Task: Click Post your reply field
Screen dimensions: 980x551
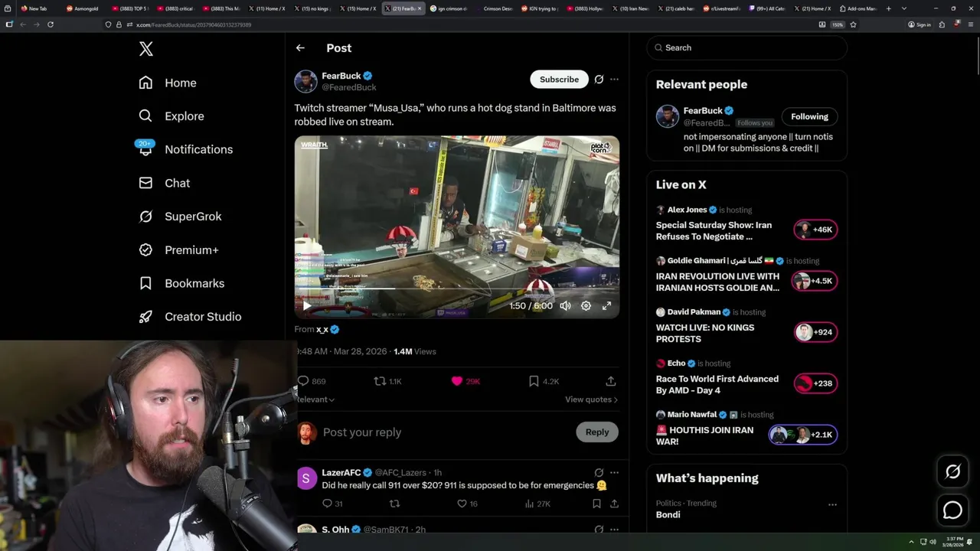Action: pos(444,432)
